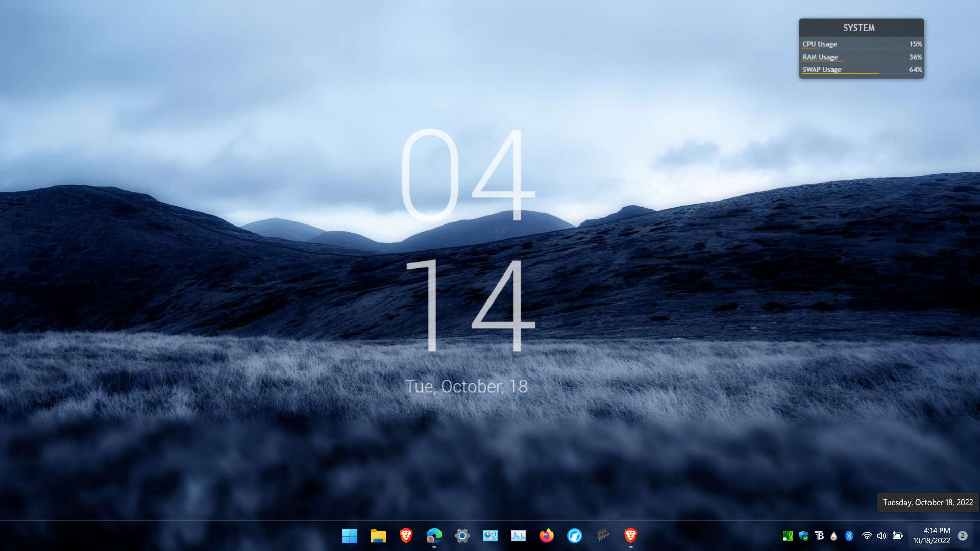Open Microsoft Edge in the taskbar

point(434,536)
